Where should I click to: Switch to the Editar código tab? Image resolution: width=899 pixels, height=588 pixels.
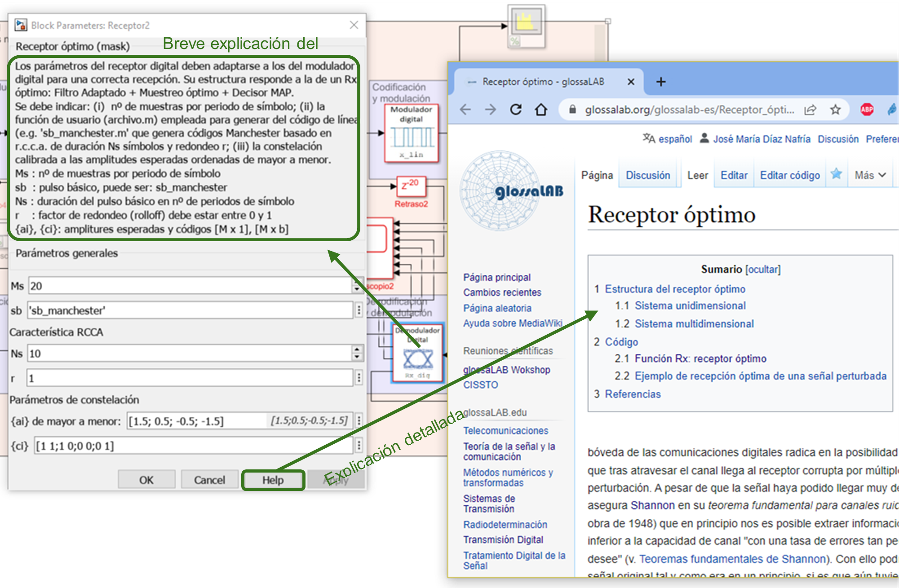click(790, 175)
